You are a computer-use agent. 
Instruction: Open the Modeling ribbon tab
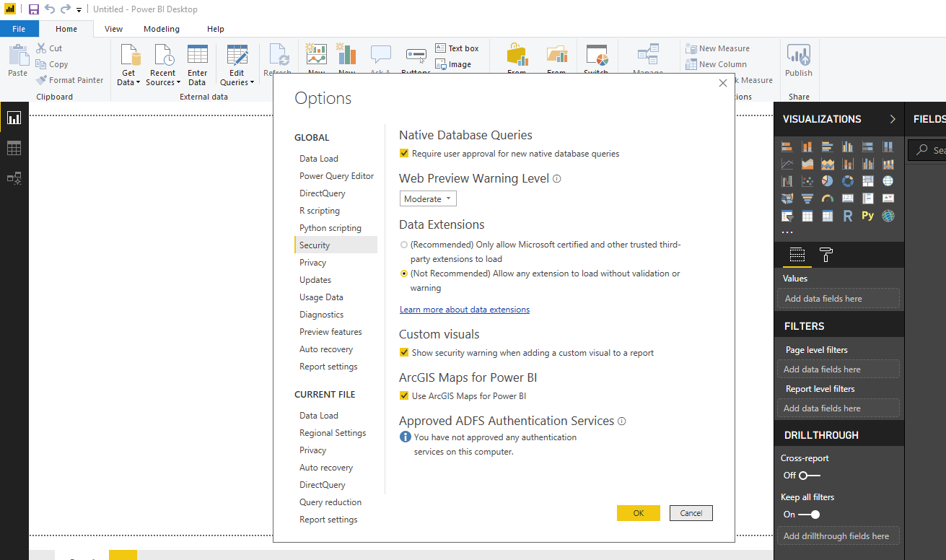click(x=162, y=29)
